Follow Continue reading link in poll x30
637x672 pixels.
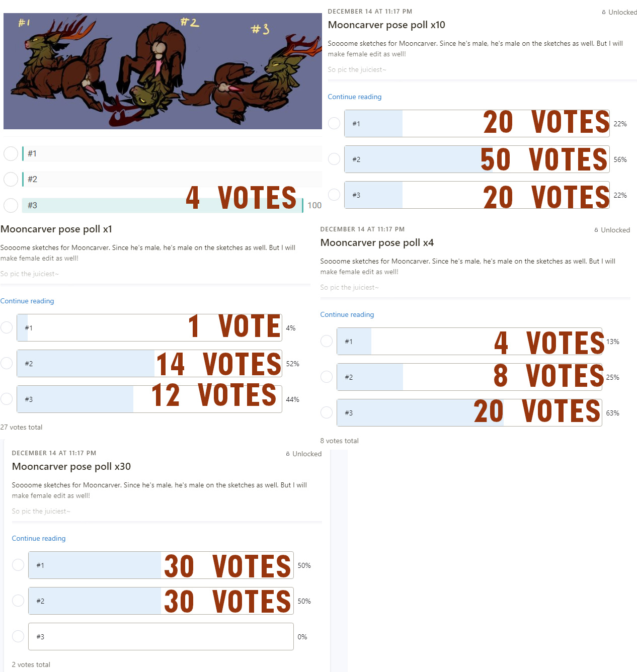pos(39,538)
